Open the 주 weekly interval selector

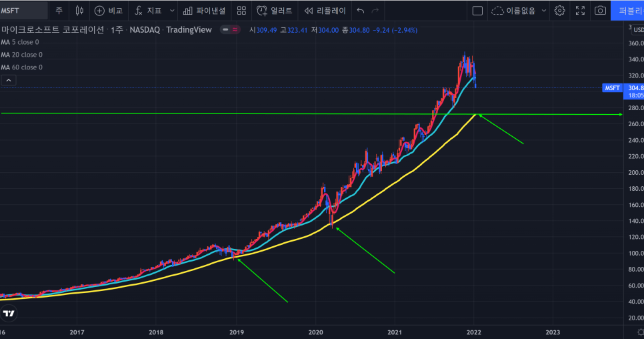[59, 11]
